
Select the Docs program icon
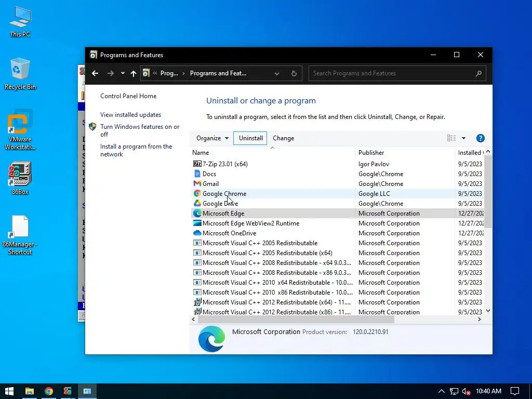(197, 174)
